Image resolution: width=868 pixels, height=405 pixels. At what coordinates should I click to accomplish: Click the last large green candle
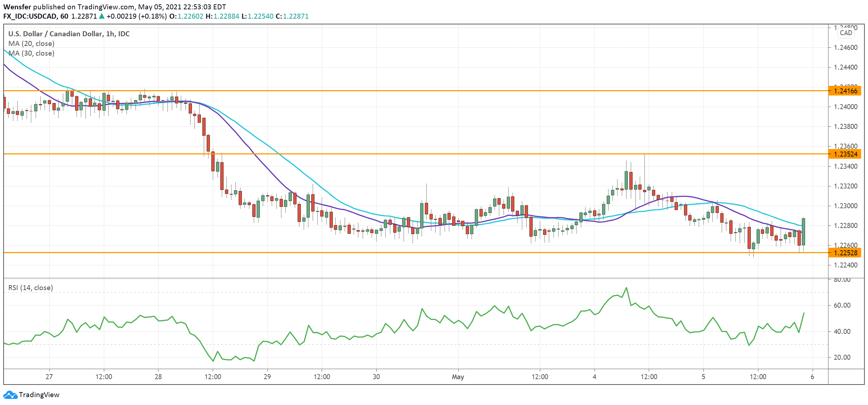(x=803, y=232)
